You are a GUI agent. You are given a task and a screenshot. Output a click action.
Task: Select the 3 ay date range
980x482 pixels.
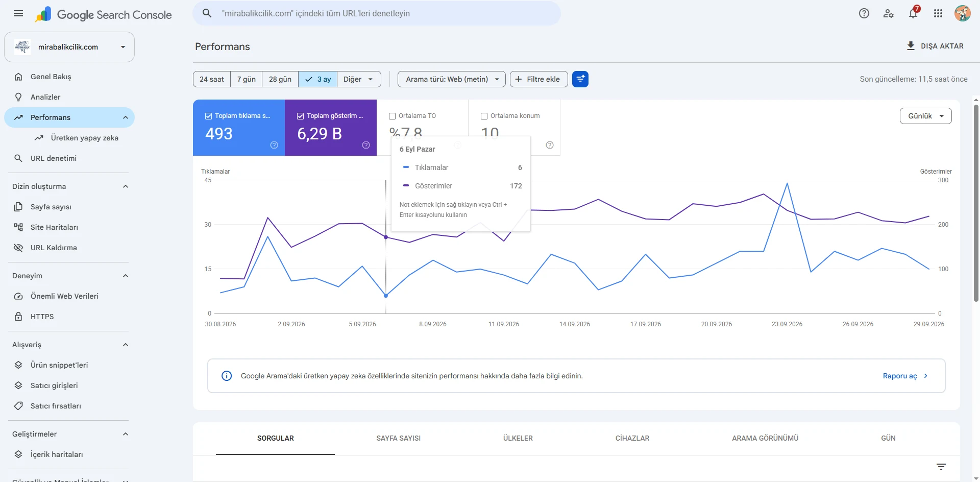[317, 79]
